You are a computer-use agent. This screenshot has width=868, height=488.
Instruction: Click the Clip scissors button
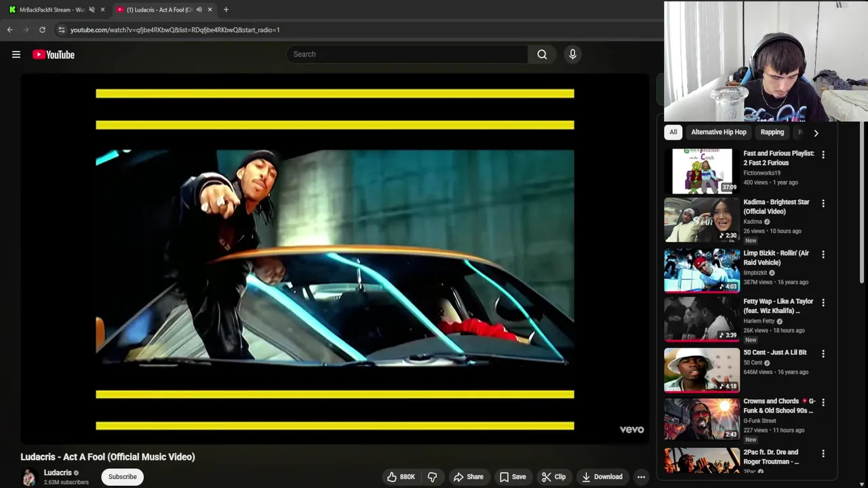[553, 476]
